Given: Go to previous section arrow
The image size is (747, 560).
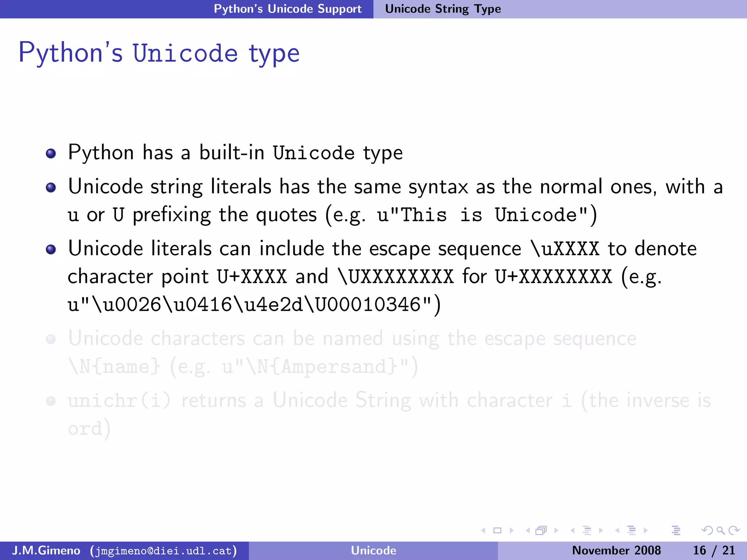Looking at the screenshot, I should (617, 530).
